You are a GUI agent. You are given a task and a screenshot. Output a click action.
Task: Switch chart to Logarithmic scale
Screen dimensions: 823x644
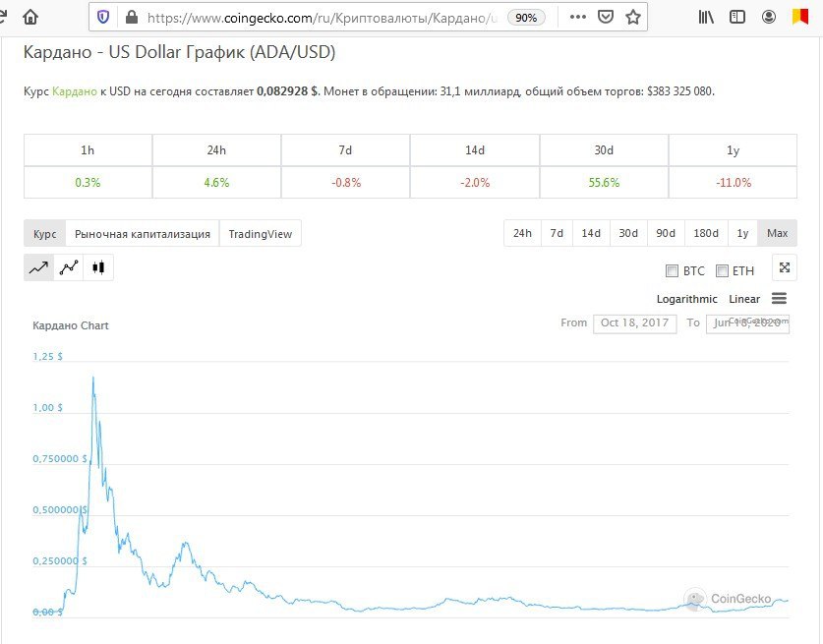tap(686, 299)
